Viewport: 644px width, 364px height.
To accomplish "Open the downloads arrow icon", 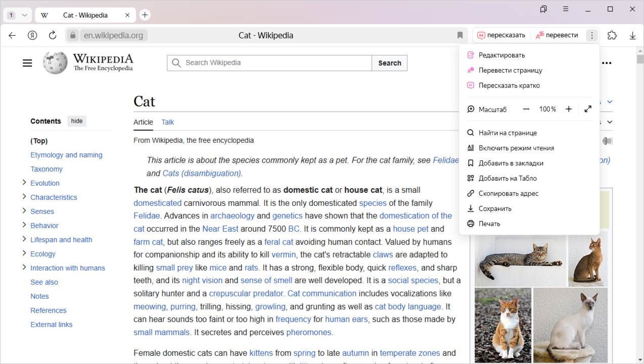I will click(x=632, y=35).
